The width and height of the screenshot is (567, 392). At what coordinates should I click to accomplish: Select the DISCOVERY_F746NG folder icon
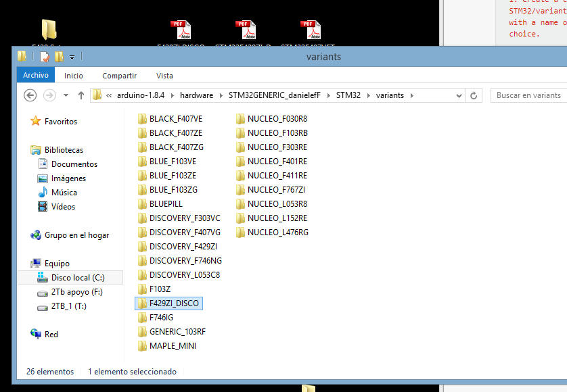pyautogui.click(x=142, y=261)
